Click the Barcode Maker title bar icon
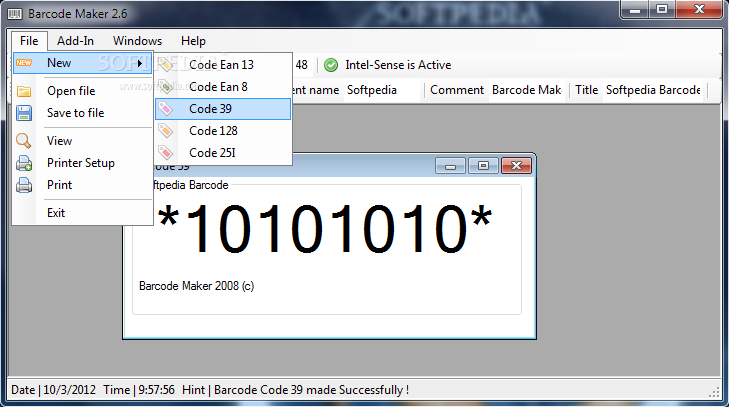 click(x=15, y=14)
